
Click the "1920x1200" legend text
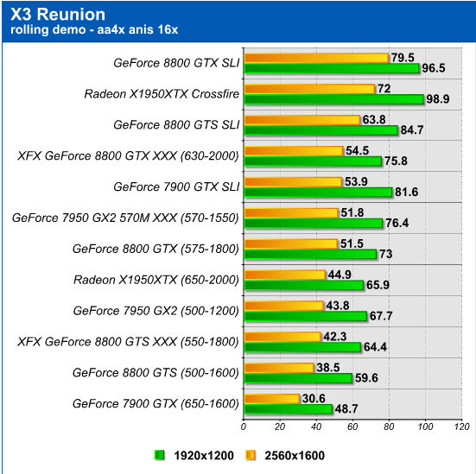[204, 456]
